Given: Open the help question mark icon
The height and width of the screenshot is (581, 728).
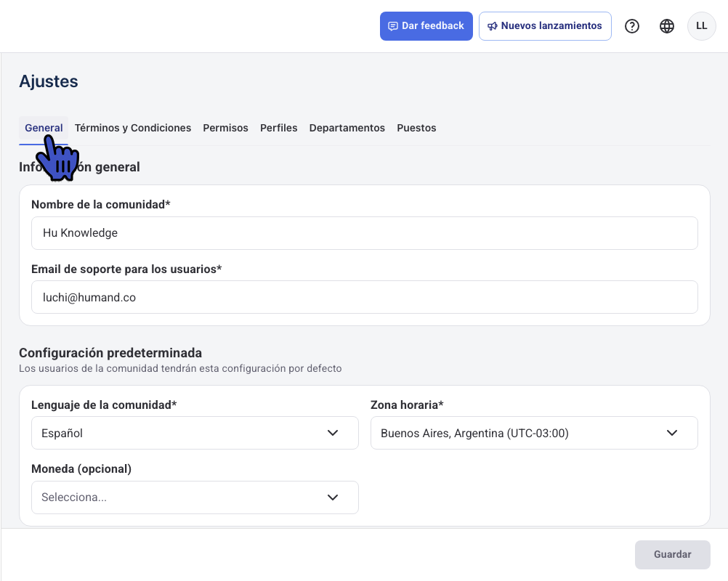Looking at the screenshot, I should coord(631,26).
